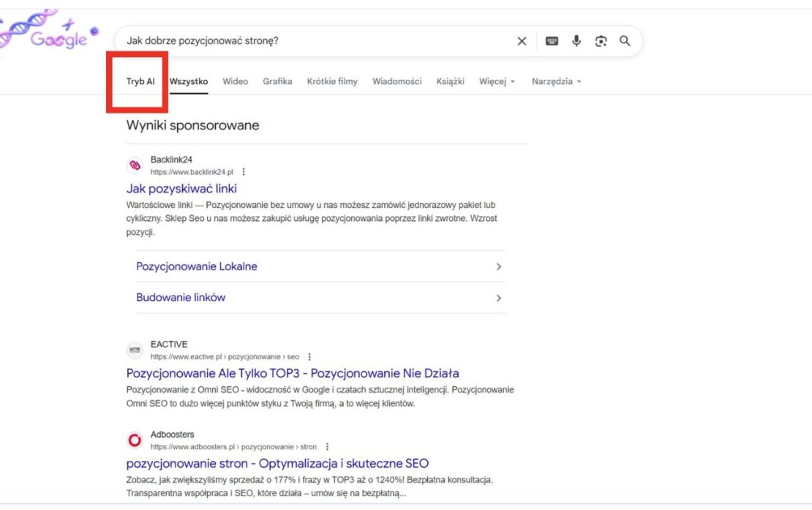The height and width of the screenshot is (510, 812).
Task: Open three-dot menu next to adboosters.pl URL
Action: [x=327, y=446]
